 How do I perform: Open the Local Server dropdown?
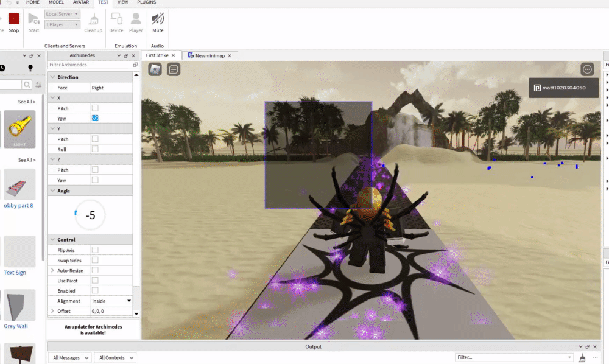coord(62,14)
